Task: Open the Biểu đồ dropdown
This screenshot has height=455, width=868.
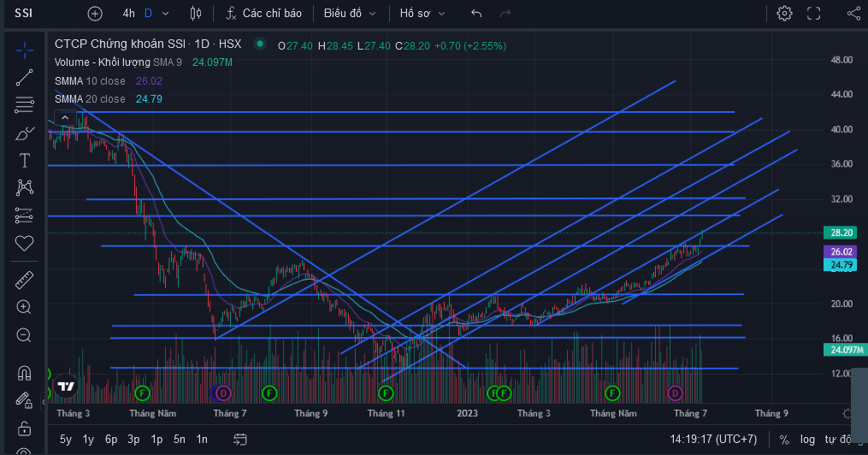Action: pos(350,14)
